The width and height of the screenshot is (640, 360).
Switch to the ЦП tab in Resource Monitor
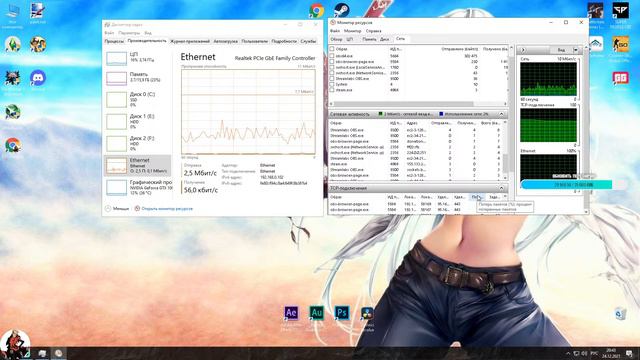click(x=350, y=39)
